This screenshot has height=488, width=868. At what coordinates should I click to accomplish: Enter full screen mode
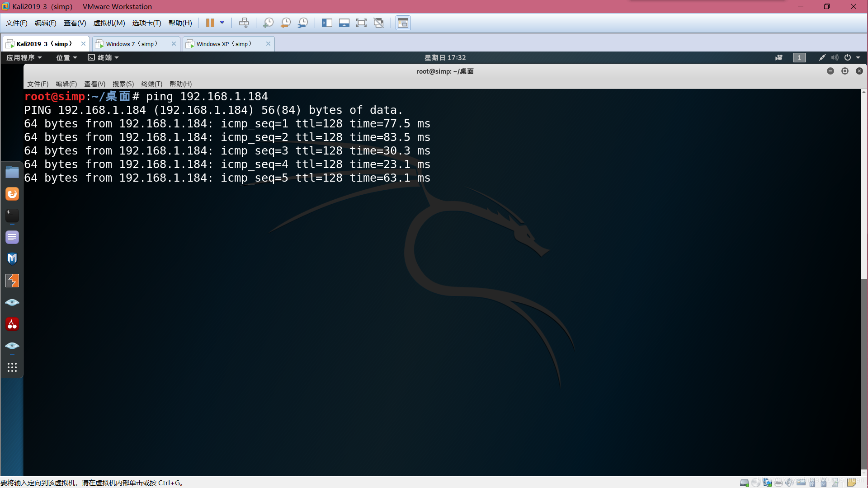[x=361, y=23]
